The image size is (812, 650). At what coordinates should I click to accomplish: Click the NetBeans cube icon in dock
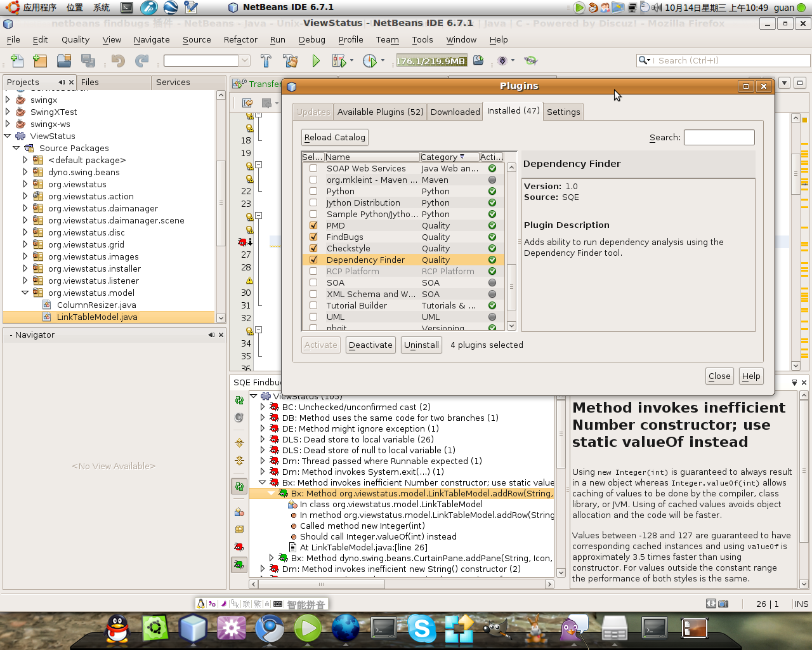[x=193, y=628]
